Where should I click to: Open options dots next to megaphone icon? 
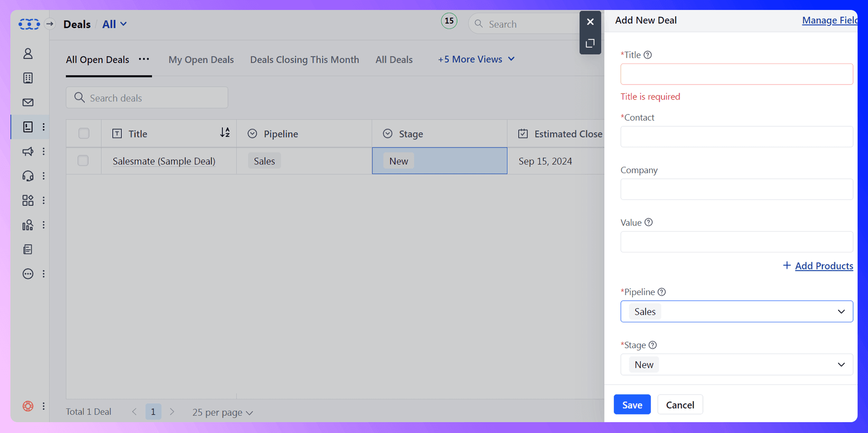pos(43,151)
